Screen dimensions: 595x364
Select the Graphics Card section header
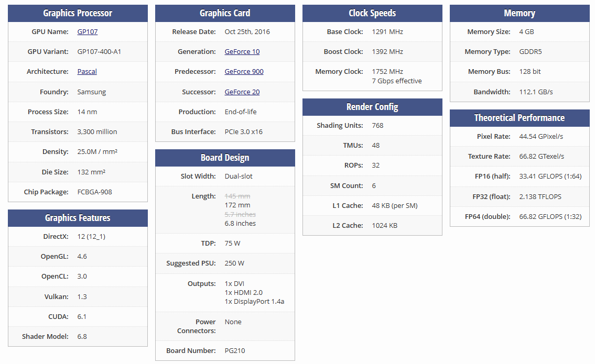(225, 13)
